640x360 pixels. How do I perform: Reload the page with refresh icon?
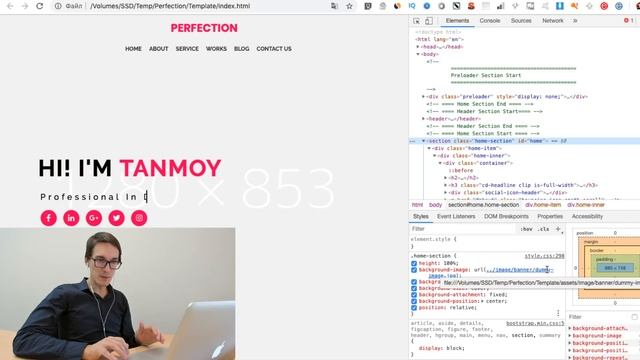(40, 6)
